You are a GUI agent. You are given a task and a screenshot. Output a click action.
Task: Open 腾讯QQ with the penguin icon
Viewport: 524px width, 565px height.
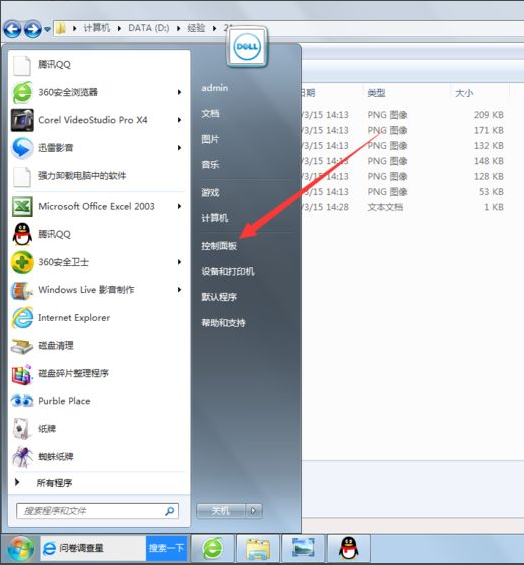click(97, 234)
